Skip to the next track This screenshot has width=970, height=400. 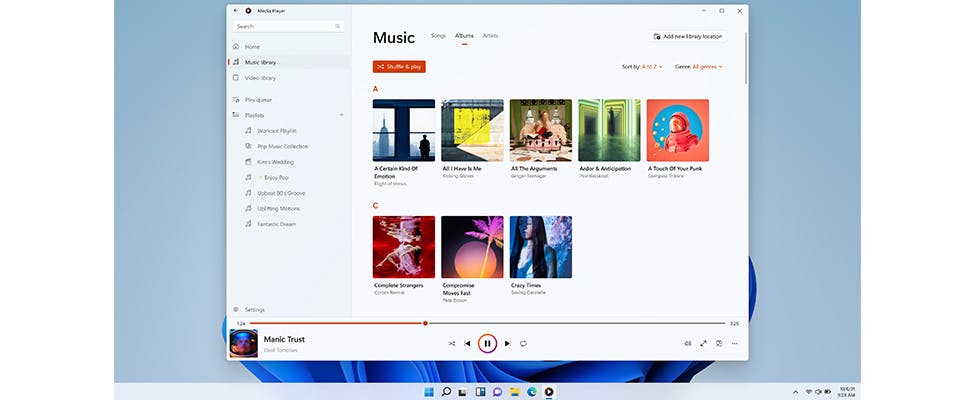507,343
